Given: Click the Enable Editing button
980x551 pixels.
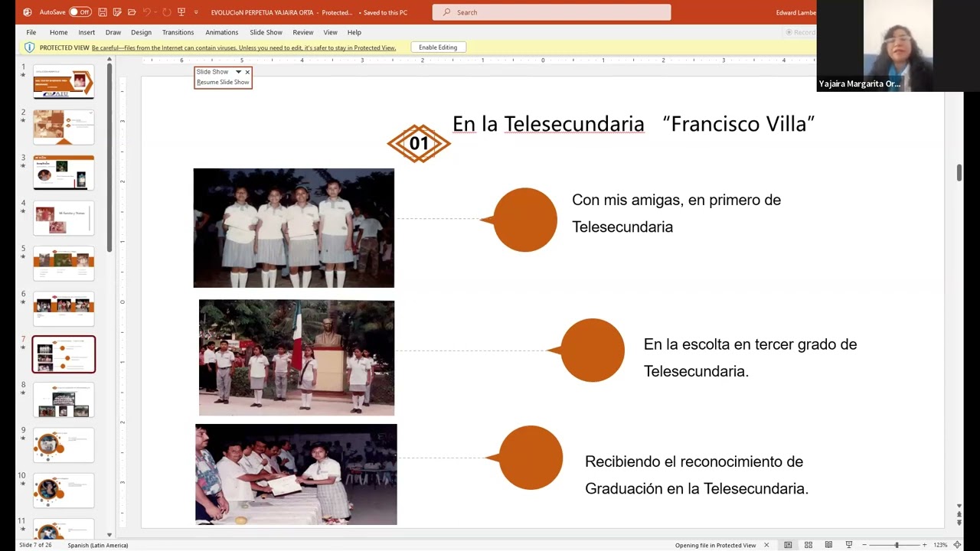Looking at the screenshot, I should 438,47.
